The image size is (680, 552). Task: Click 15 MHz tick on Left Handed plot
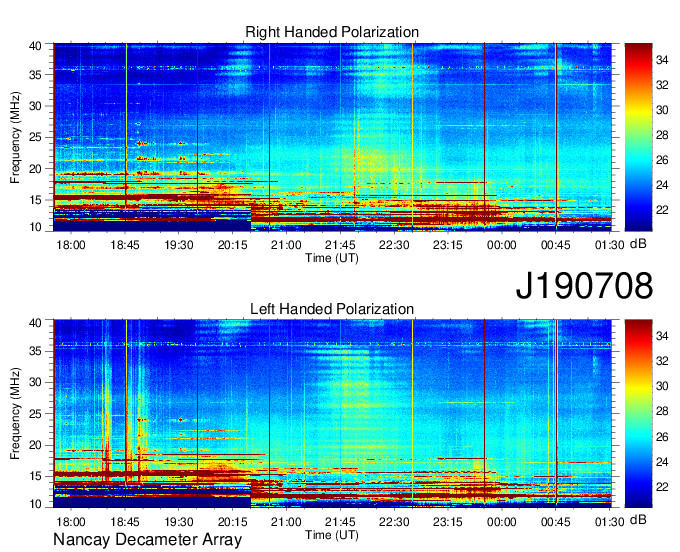click(35, 477)
